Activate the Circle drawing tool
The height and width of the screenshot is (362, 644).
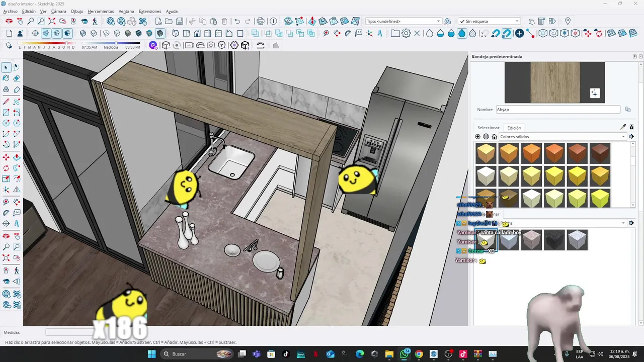[x=6, y=123]
